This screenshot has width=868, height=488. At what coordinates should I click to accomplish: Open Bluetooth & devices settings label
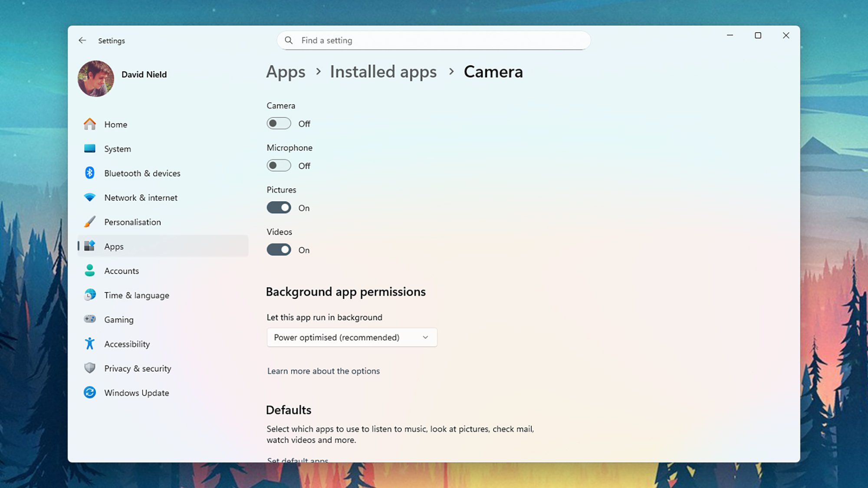(x=142, y=173)
